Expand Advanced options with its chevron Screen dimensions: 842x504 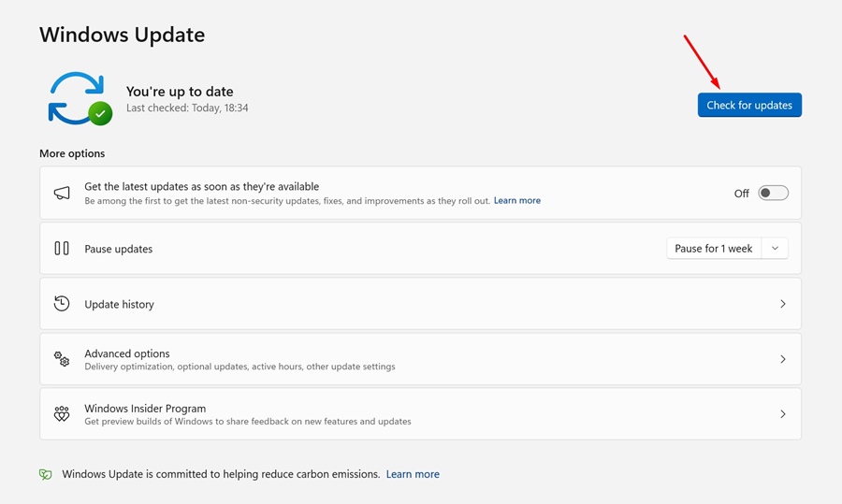click(783, 359)
